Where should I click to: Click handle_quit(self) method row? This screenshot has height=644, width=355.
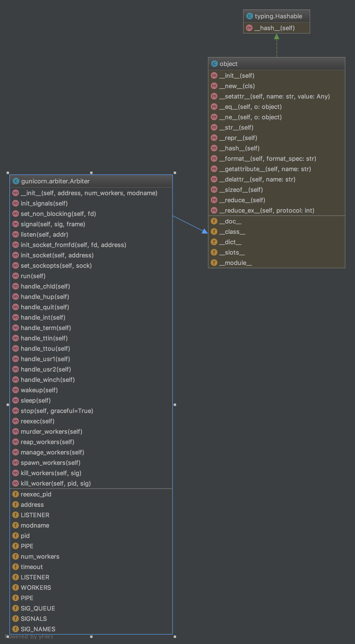coord(91,307)
